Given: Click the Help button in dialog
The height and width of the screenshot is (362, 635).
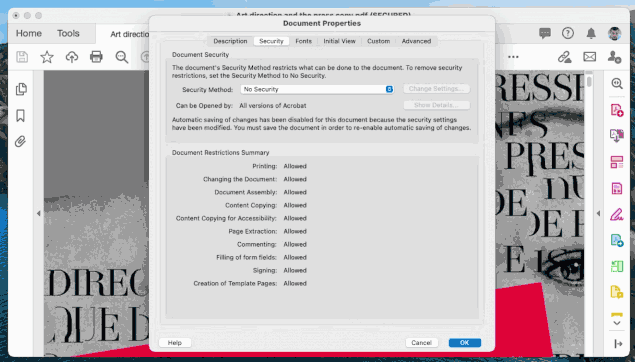Looking at the screenshot, I should click(x=175, y=343).
